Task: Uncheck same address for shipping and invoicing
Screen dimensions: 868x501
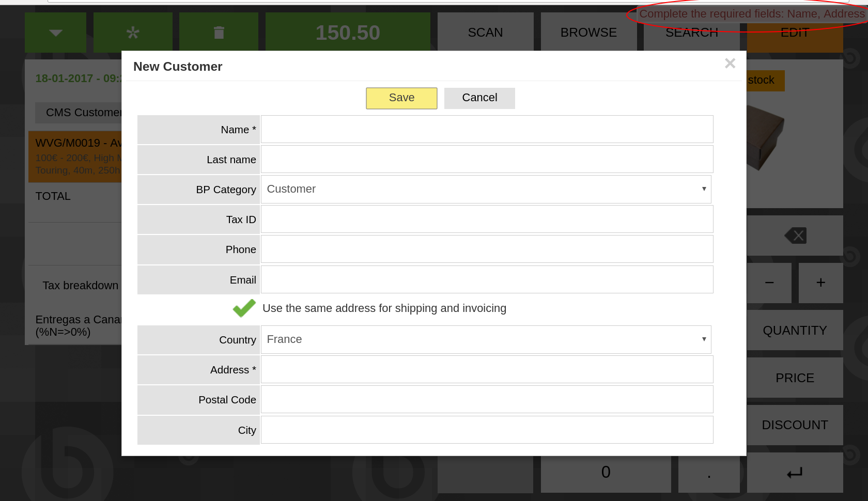Action: [244, 308]
